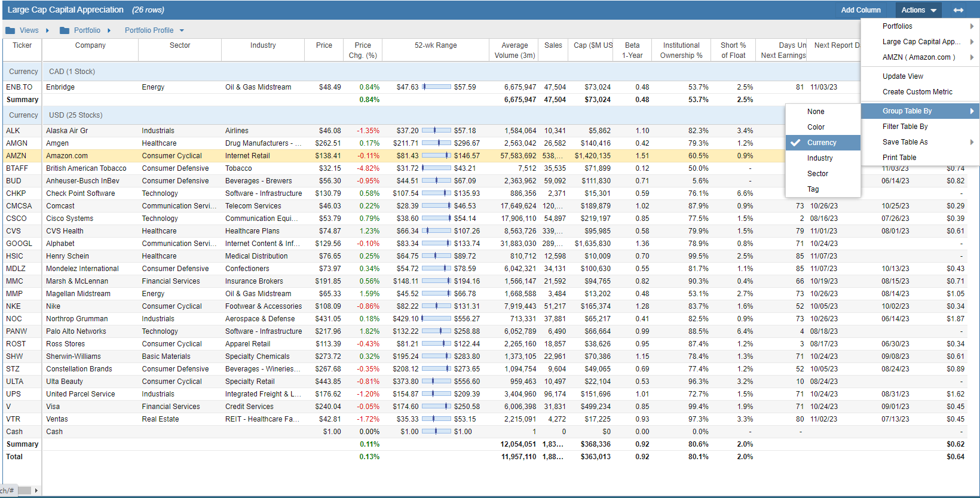The width and height of the screenshot is (980, 498).
Task: Group the table by Sector
Action: pyautogui.click(x=817, y=174)
